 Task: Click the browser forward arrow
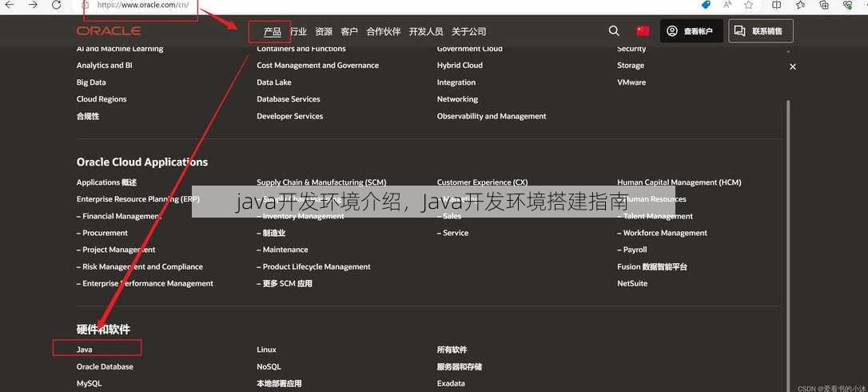tap(33, 5)
